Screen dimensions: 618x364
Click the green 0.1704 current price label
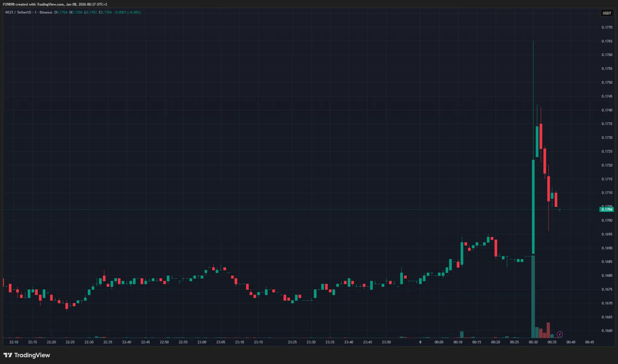click(x=607, y=209)
